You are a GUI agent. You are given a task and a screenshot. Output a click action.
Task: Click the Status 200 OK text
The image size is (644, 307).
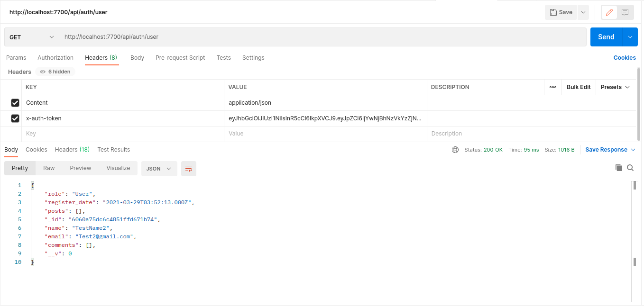(484, 150)
